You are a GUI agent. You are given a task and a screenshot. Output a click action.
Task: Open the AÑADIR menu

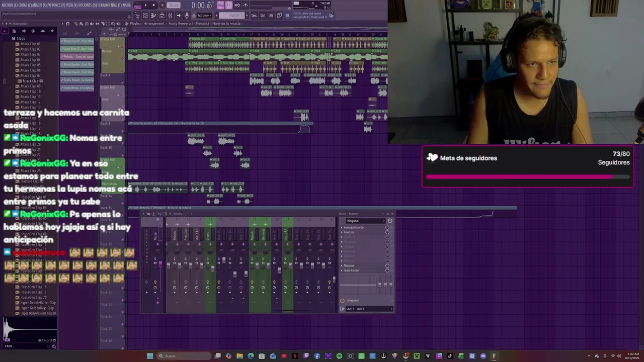(39, 6)
